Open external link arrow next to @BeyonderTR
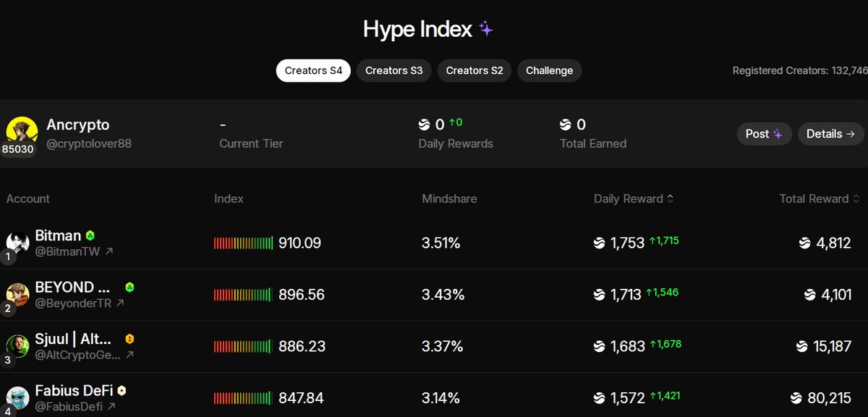The image size is (868, 417). pos(120,303)
